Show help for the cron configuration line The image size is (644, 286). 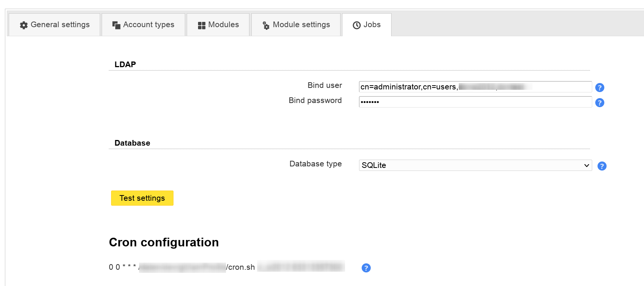pos(366,268)
